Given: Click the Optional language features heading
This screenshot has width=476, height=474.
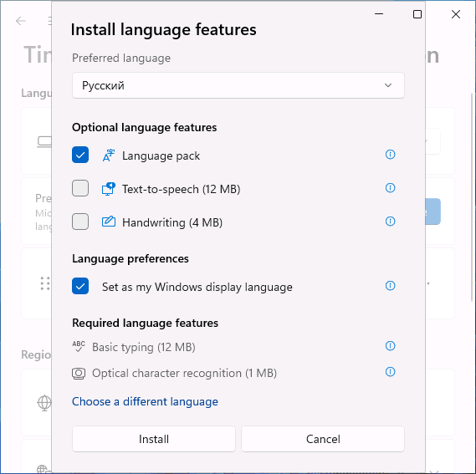Looking at the screenshot, I should click(144, 127).
